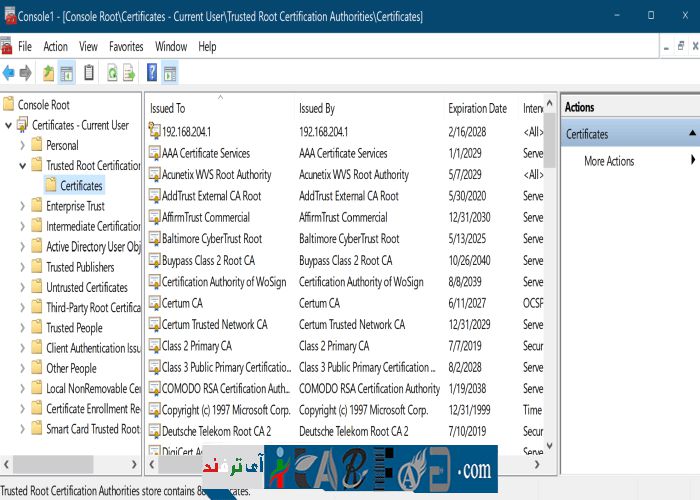700x500 pixels.
Task: Toggle Show/Hide Console Tree toolbar icon
Action: pyautogui.click(x=67, y=73)
